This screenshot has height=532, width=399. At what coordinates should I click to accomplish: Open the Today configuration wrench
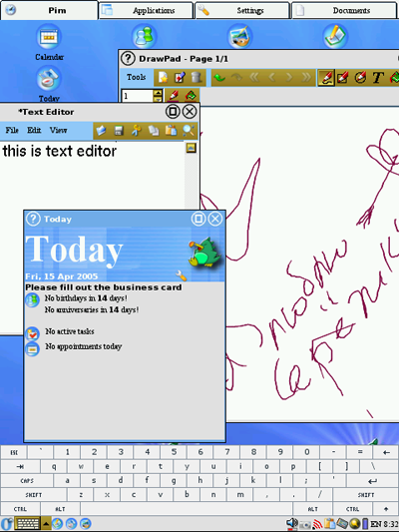(182, 275)
